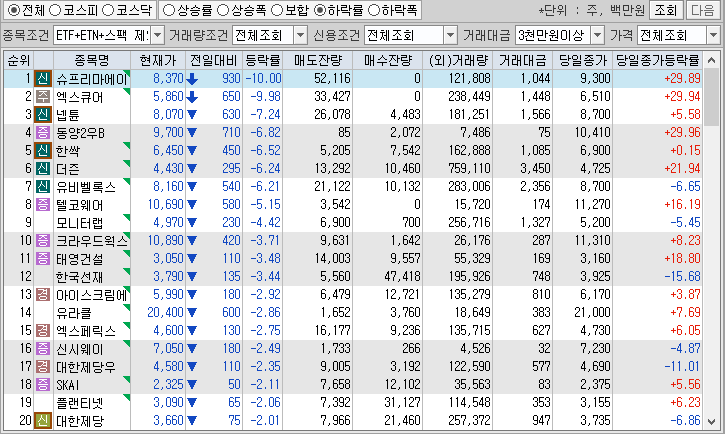The width and height of the screenshot is (725, 434).
Task: Select the 상승률 radio button
Action: pyautogui.click(x=169, y=10)
